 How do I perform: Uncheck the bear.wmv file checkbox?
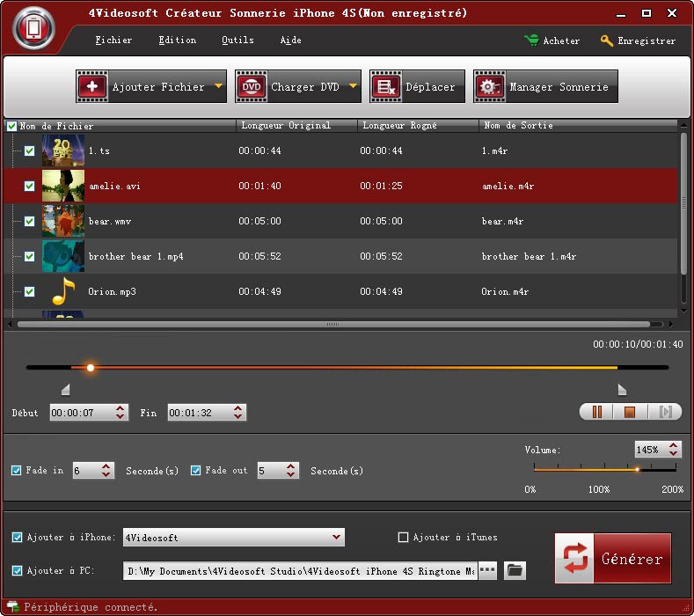click(x=29, y=221)
